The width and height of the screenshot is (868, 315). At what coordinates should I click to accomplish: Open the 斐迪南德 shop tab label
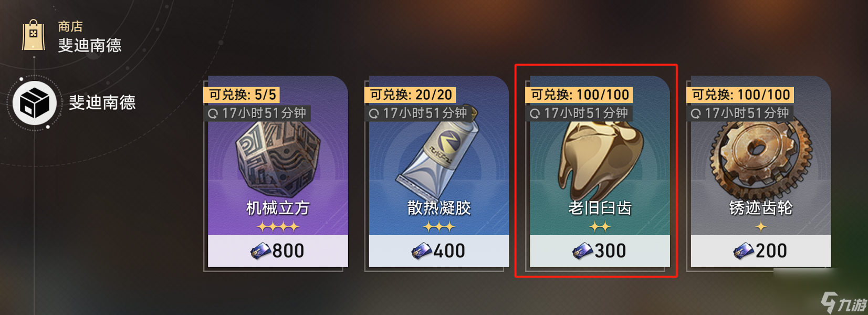[x=102, y=102]
